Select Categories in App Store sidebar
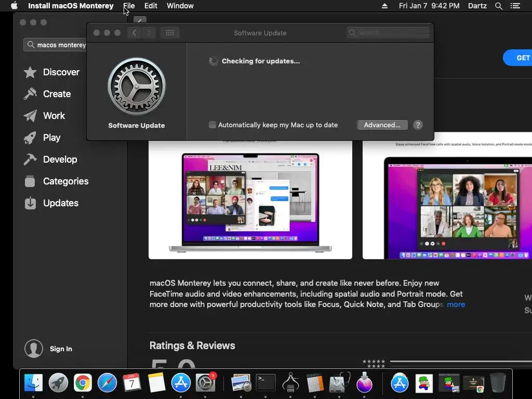Viewport: 532px width, 399px height. pyautogui.click(x=56, y=181)
